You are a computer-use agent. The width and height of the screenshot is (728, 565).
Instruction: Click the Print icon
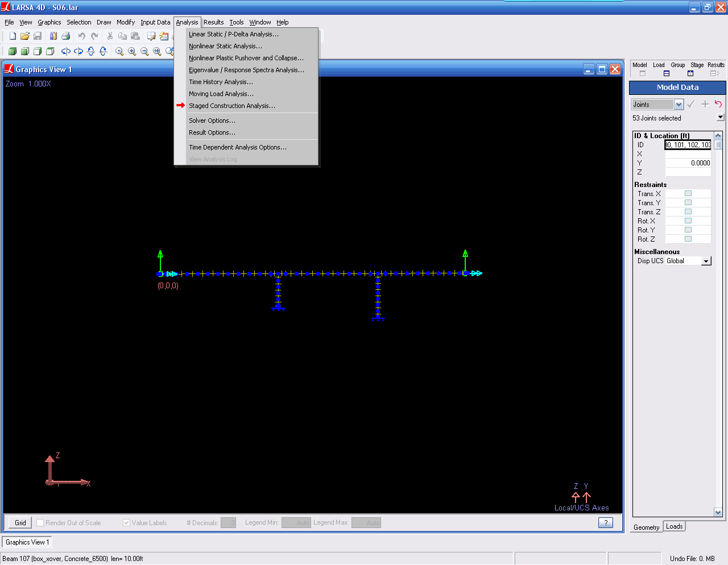(65, 36)
